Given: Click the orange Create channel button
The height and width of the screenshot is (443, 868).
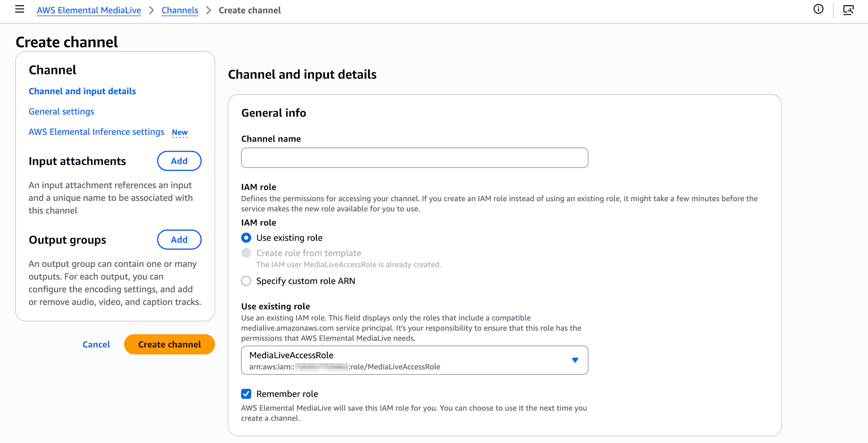Looking at the screenshot, I should pos(169,344).
